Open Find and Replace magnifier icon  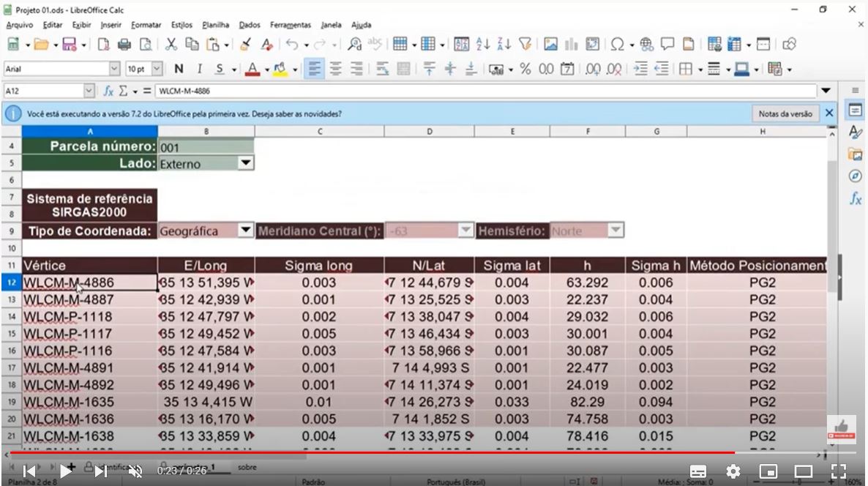354,45
